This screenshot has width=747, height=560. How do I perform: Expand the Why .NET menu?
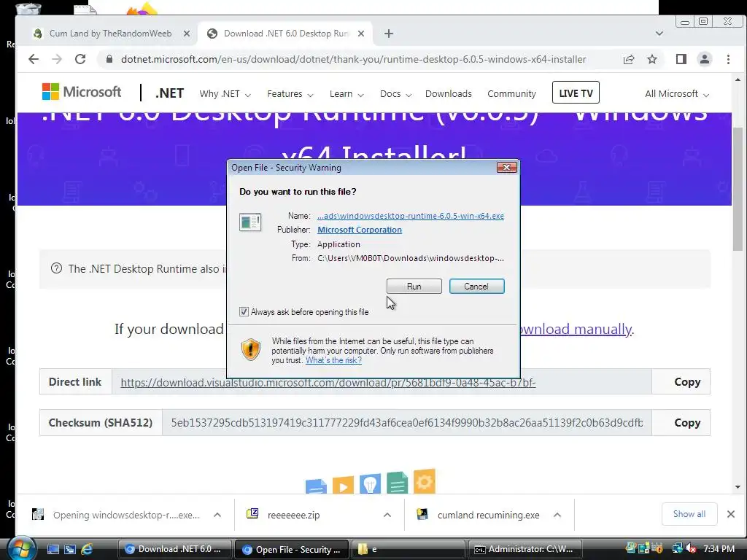pos(225,94)
